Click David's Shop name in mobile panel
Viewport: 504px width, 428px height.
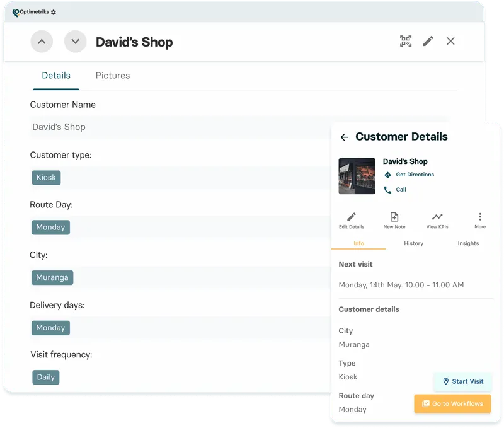pos(405,161)
